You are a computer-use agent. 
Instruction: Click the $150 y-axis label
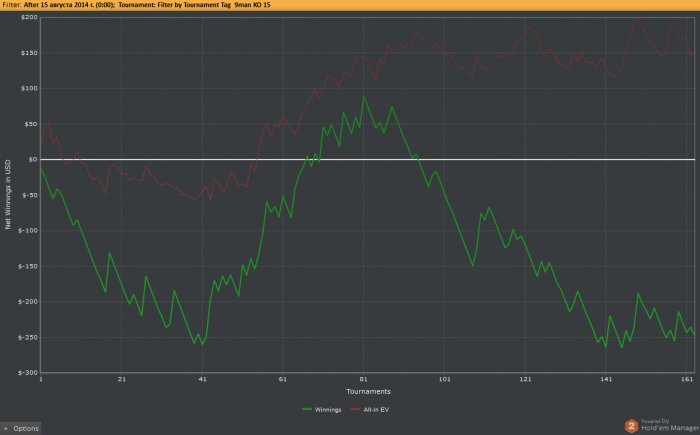pos(29,53)
